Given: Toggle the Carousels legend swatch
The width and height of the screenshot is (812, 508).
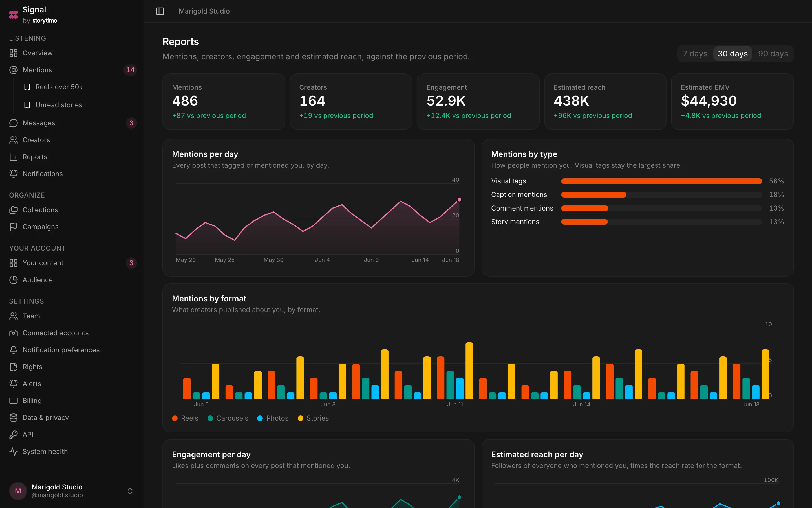Looking at the screenshot, I should click(x=210, y=418).
